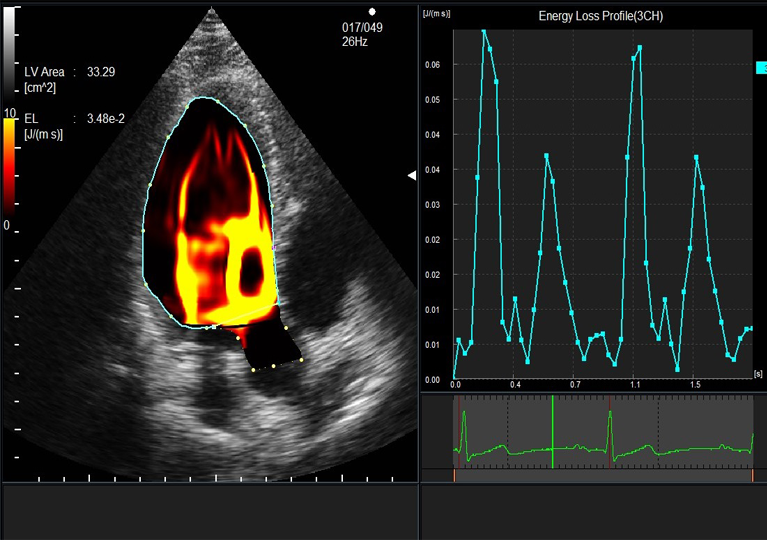Screen dimensions: 767x540
Task: Click the frame counter 017/049
Action: tap(362, 27)
